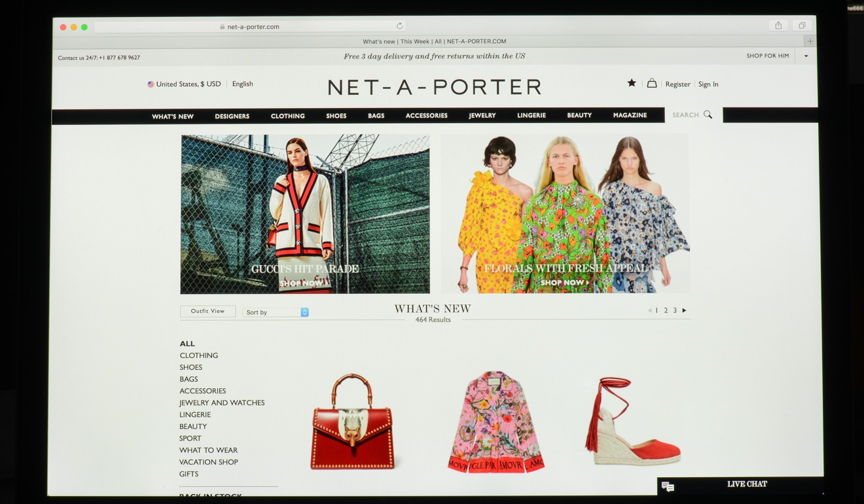Open the red studded handbag product
Viewport: 864px width, 504px height.
click(x=353, y=422)
